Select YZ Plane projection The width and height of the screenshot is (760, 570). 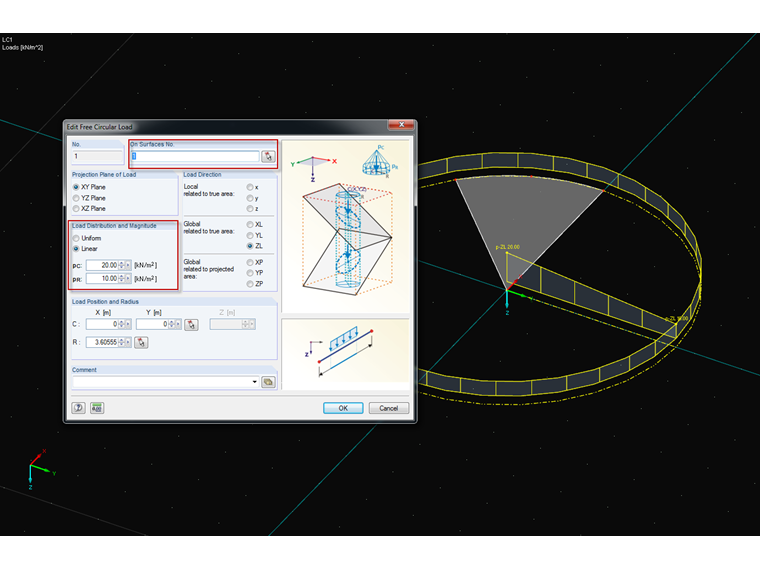point(76,198)
